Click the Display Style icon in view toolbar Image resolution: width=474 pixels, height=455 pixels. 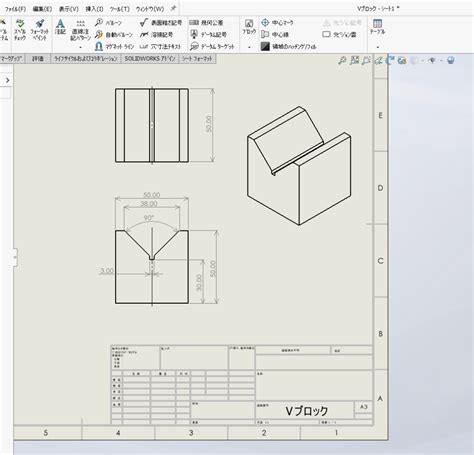[x=414, y=61]
